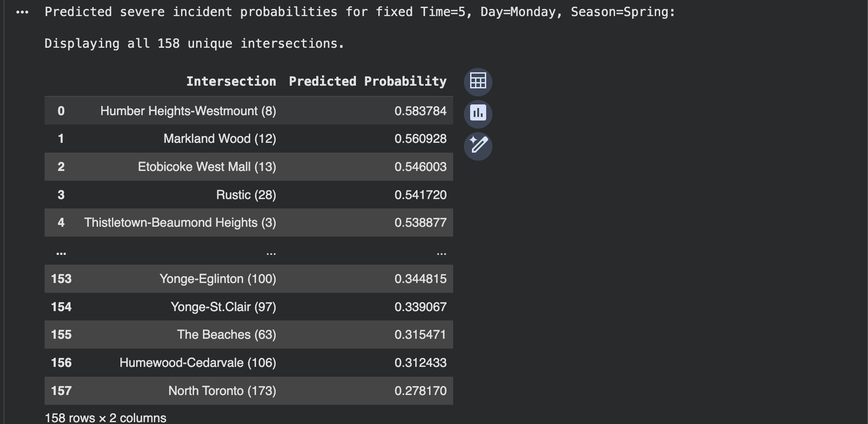This screenshot has height=424, width=868.
Task: Convert dataframe to an interactive table
Action: pyautogui.click(x=478, y=82)
